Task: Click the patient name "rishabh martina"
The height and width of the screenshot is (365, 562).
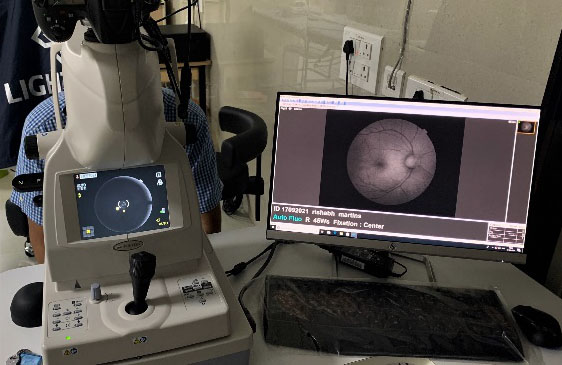Action: (x=336, y=213)
